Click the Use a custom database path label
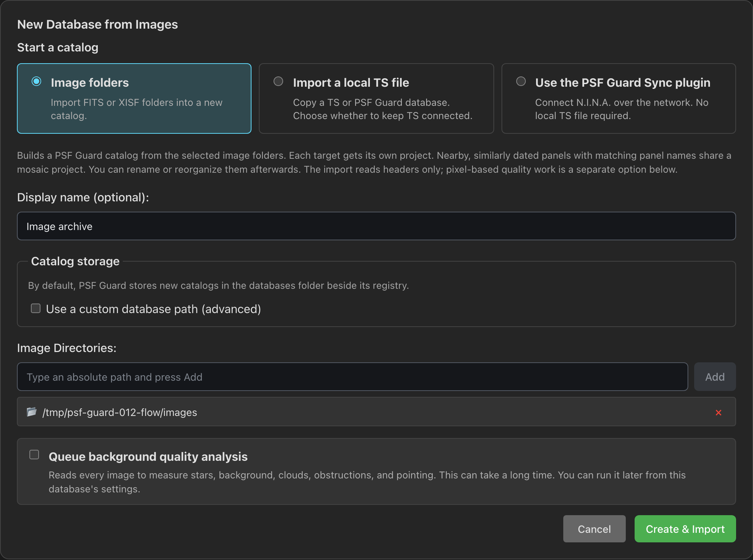Image resolution: width=753 pixels, height=560 pixels. pyautogui.click(x=153, y=309)
